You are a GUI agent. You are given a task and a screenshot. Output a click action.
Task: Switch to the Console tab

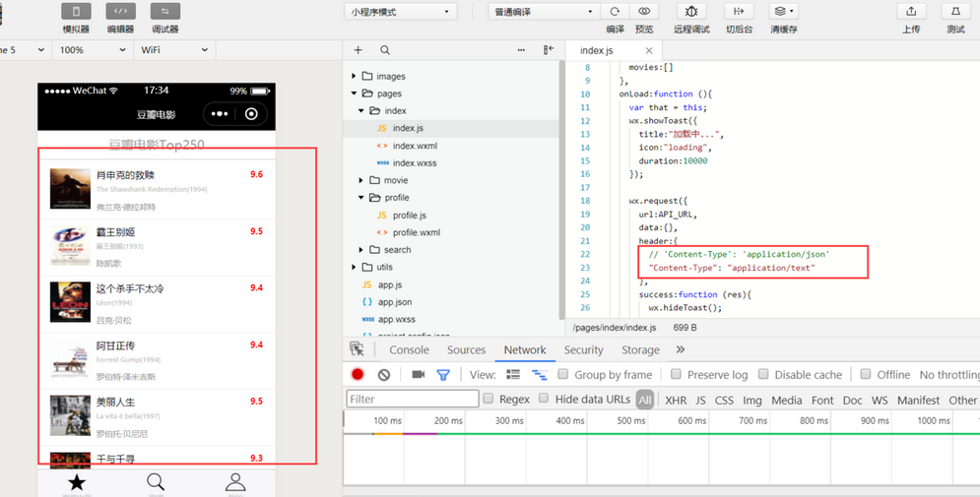coord(410,349)
